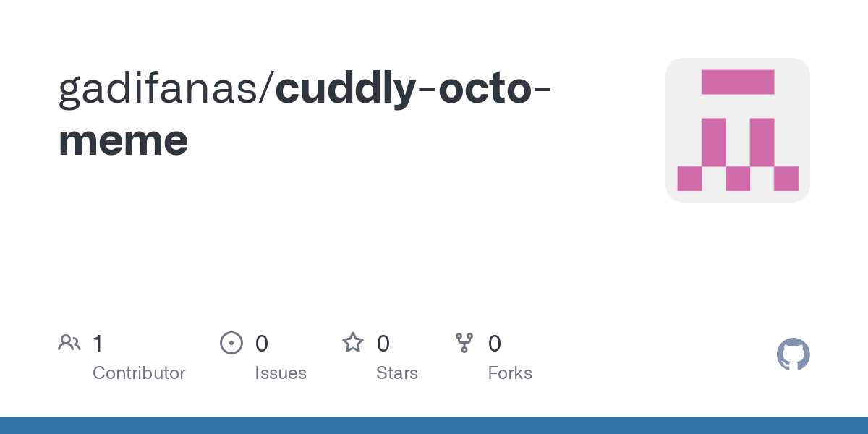Click the word meme on second title line

pos(124,140)
